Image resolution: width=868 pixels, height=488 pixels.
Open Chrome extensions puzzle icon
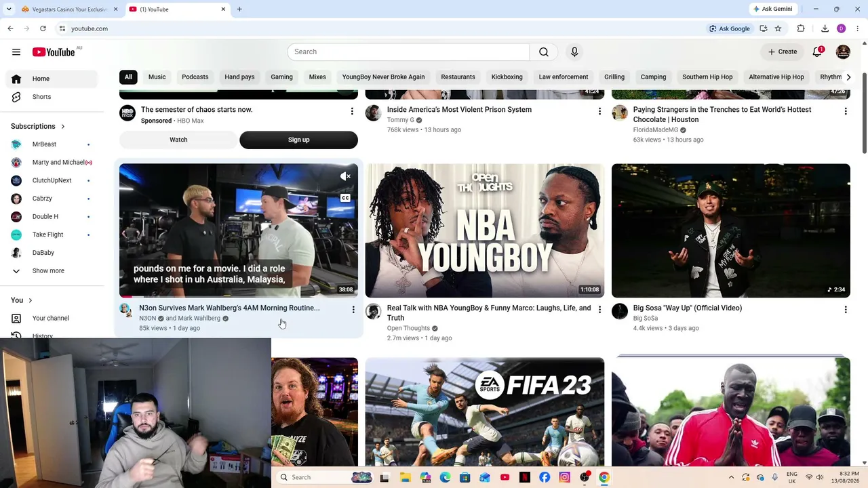[x=801, y=28]
